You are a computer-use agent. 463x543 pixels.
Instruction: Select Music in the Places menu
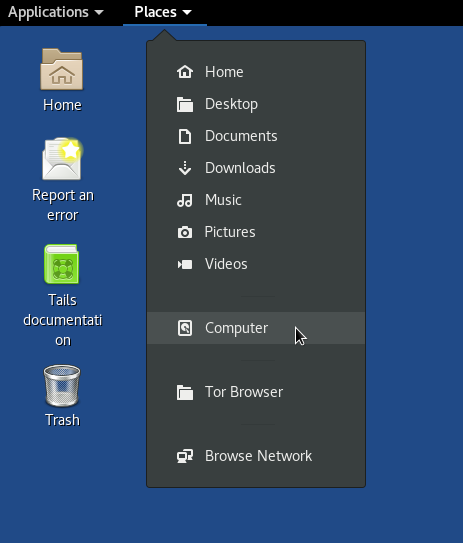(x=256, y=200)
